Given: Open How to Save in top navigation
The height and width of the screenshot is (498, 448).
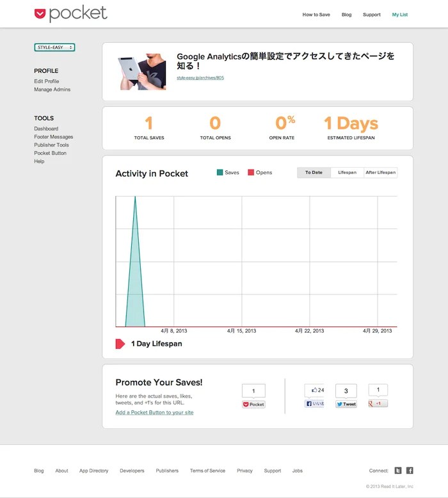Looking at the screenshot, I should [x=316, y=15].
